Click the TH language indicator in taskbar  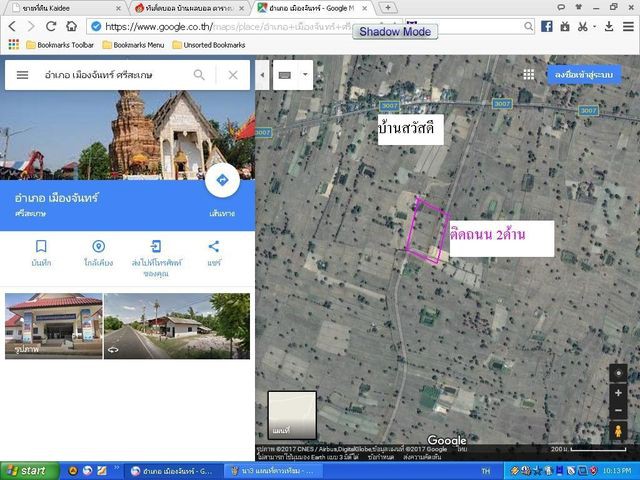coord(485,471)
